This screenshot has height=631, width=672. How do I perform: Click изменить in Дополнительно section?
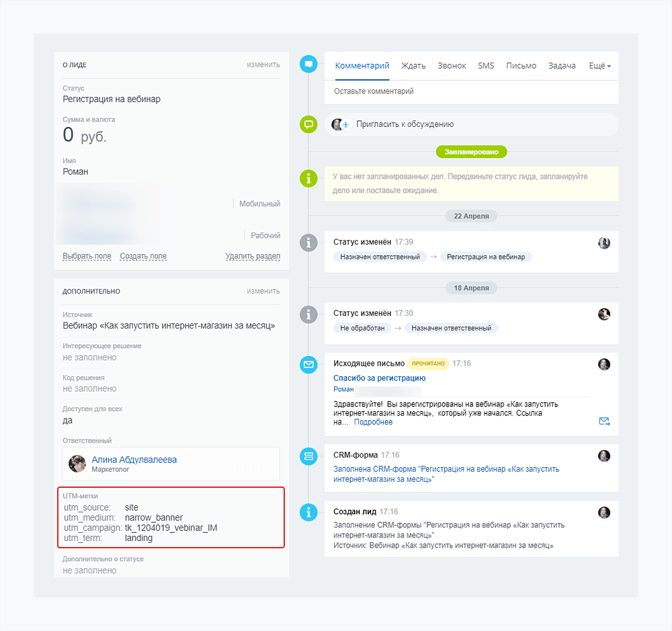[263, 291]
